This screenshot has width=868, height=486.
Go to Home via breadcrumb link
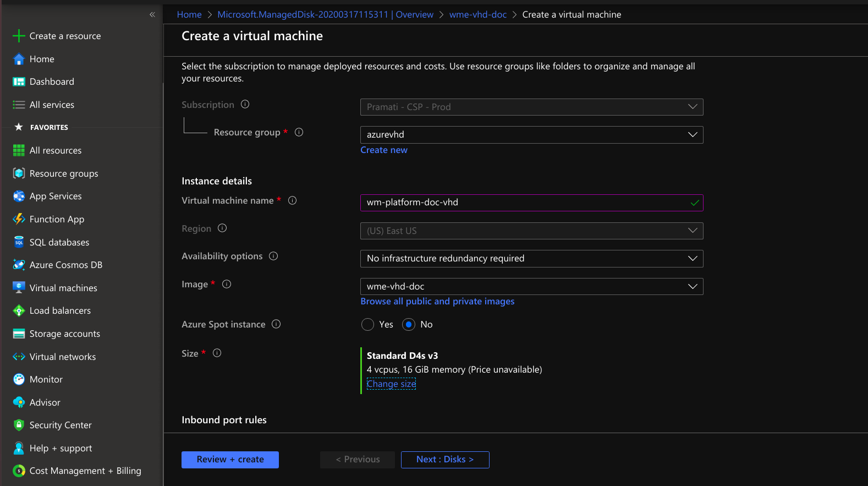click(189, 15)
